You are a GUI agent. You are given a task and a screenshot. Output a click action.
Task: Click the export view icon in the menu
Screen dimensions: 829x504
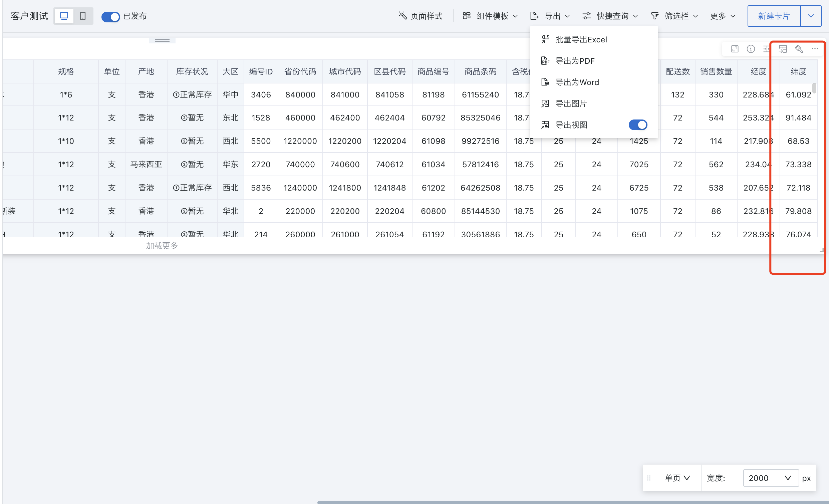[545, 125]
